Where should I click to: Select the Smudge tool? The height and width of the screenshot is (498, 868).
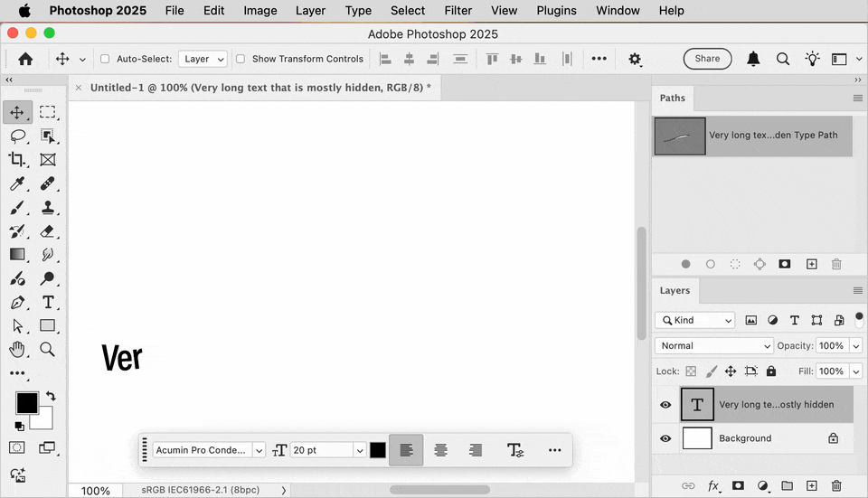point(48,255)
